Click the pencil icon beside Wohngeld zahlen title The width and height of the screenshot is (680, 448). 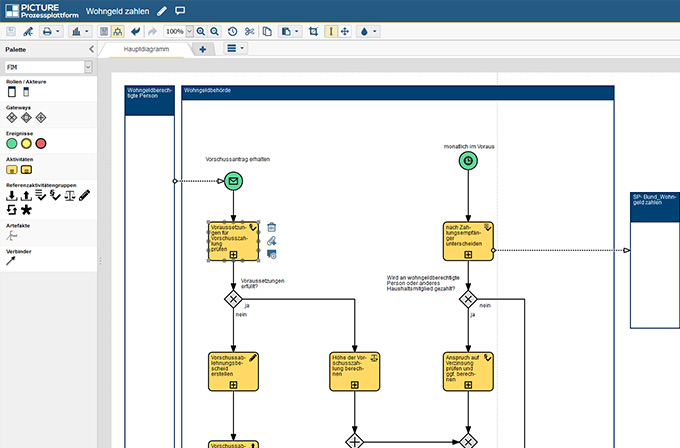coord(162,11)
